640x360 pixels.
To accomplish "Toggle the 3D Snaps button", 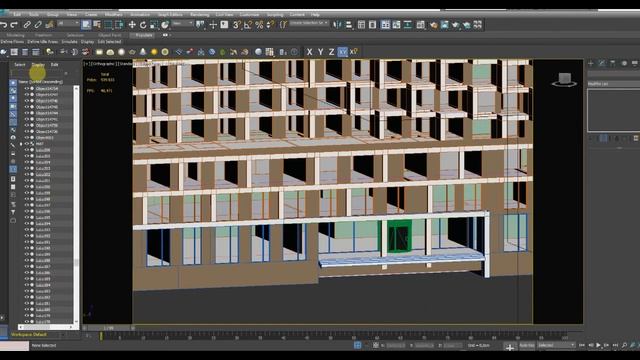I will [x=237, y=25].
